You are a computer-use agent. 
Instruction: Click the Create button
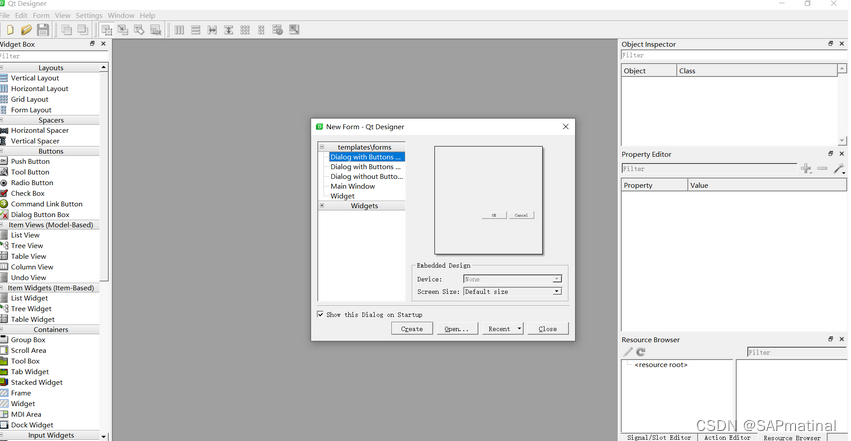click(412, 329)
